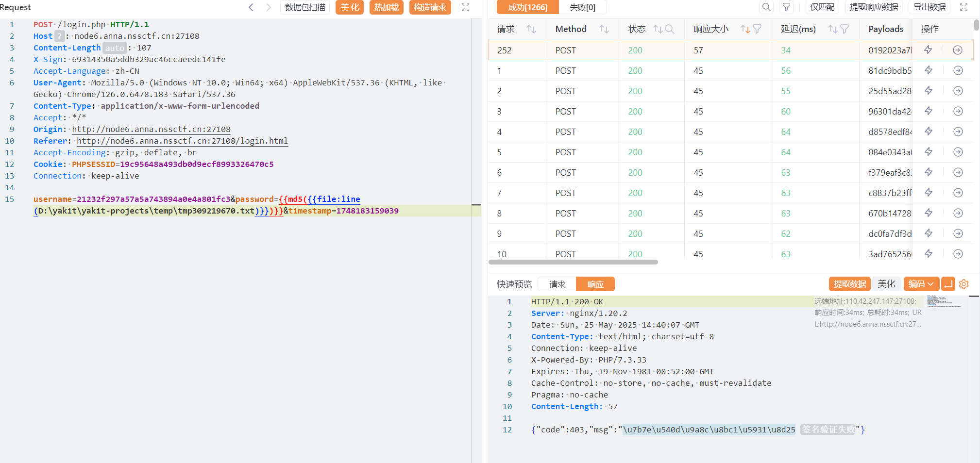The height and width of the screenshot is (463, 980).
Task: Sort the table by 请求 column
Action: (531, 29)
